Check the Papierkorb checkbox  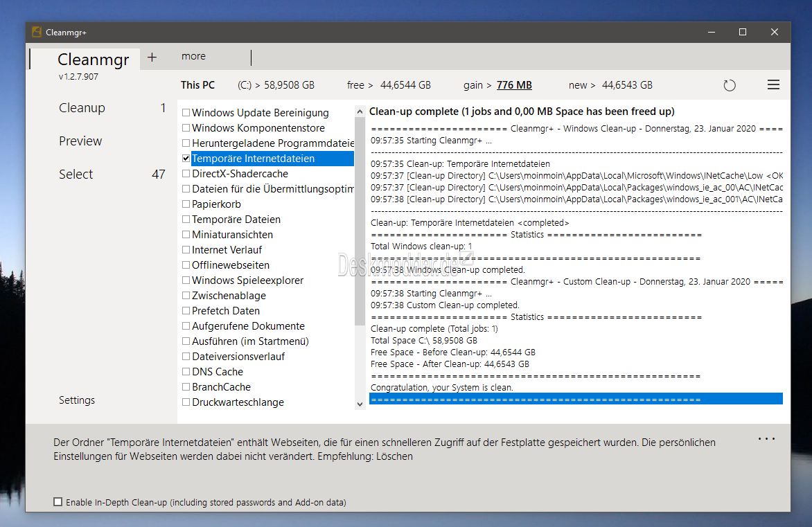pyautogui.click(x=186, y=204)
